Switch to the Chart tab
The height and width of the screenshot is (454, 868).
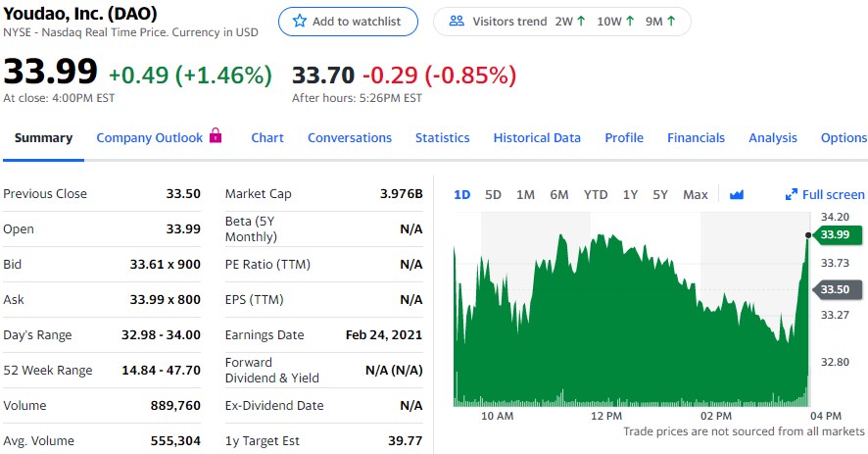(x=267, y=138)
